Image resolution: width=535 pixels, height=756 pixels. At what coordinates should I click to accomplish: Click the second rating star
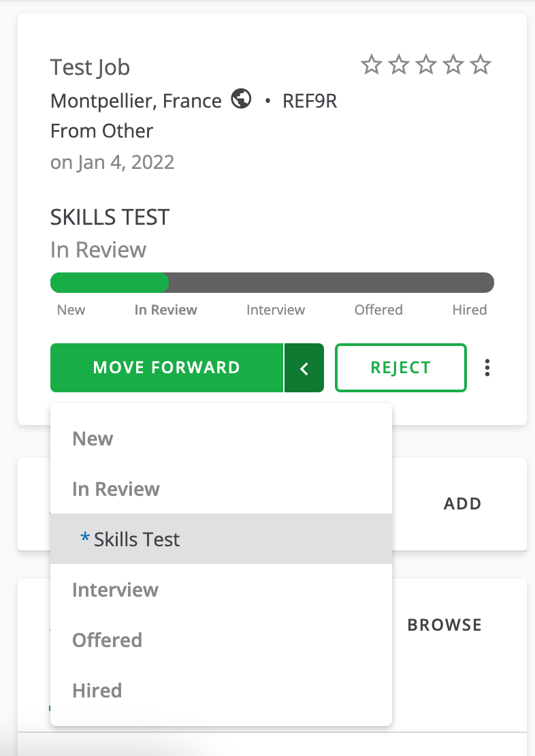coord(399,64)
